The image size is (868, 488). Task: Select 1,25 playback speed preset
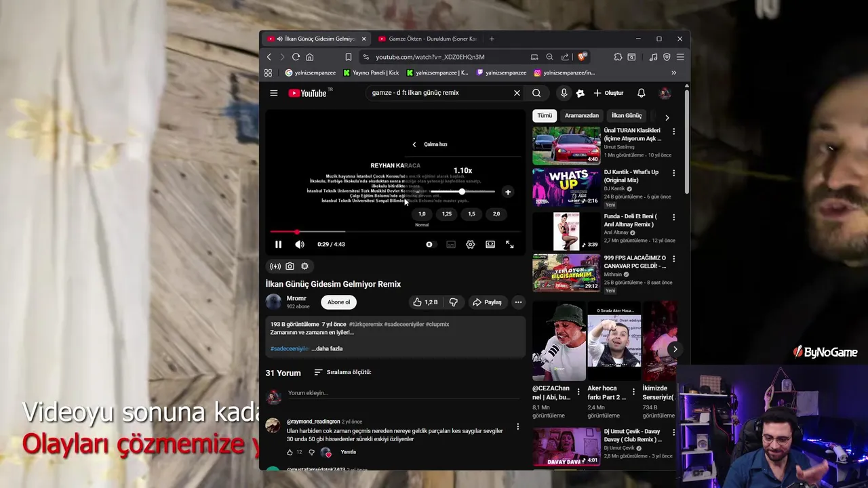tap(447, 214)
